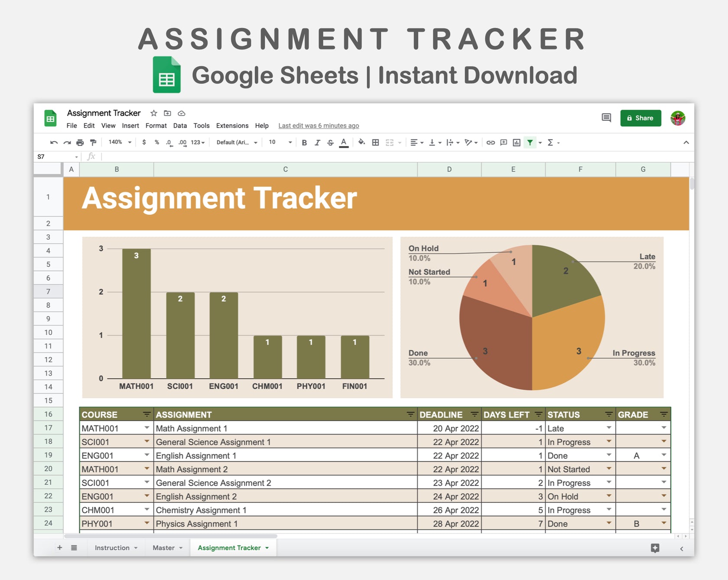Undo the last action
728x580 pixels.
coord(53,142)
